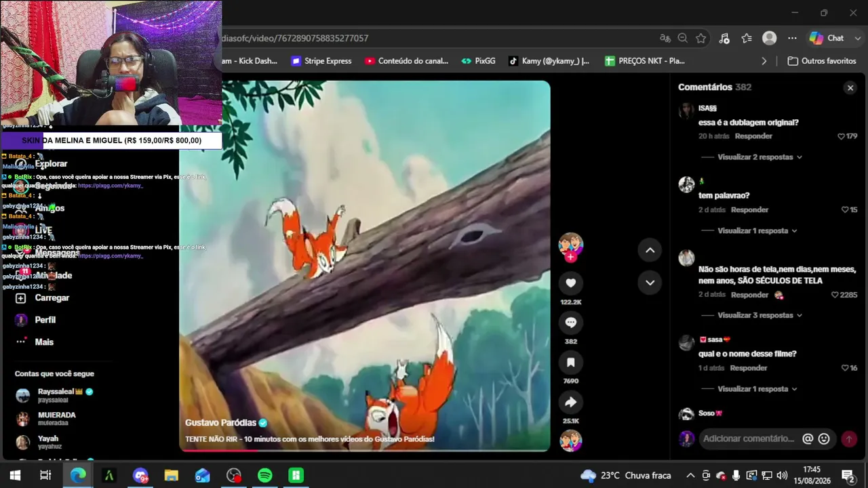Like the comment 'tem palavrao?'
Image resolution: width=868 pixels, height=488 pixels.
point(844,210)
